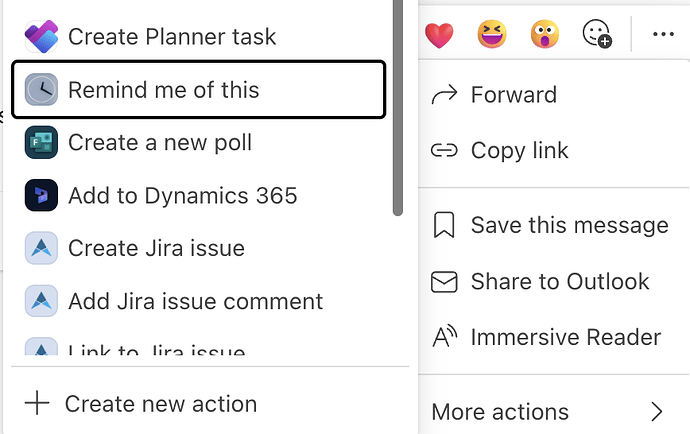
Task: Open the three-dot more options menu
Action: [x=663, y=35]
